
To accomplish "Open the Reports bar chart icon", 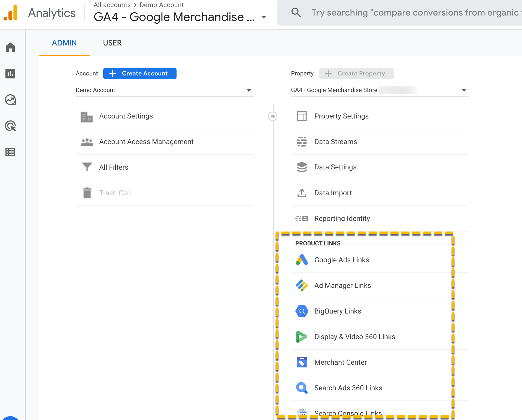I will 10,74.
